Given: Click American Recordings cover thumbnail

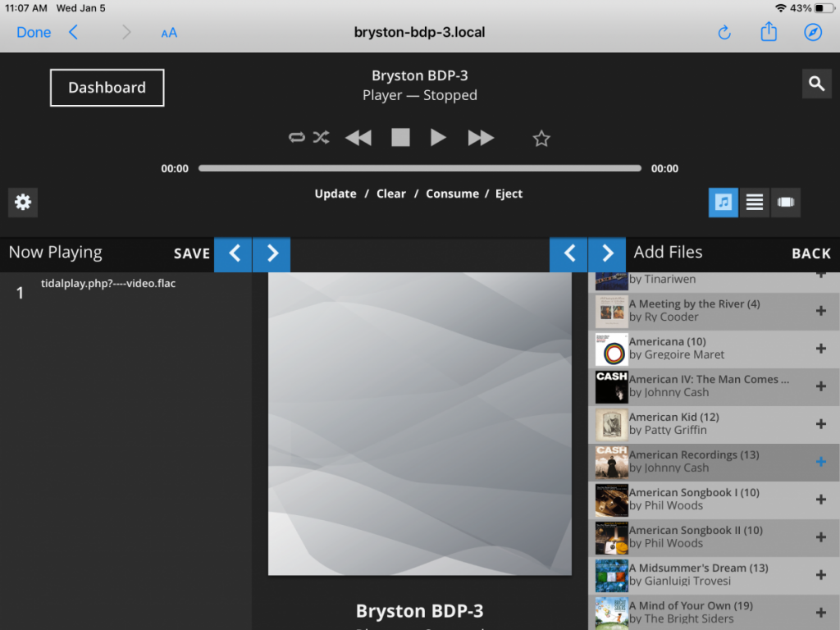Looking at the screenshot, I should click(x=612, y=463).
